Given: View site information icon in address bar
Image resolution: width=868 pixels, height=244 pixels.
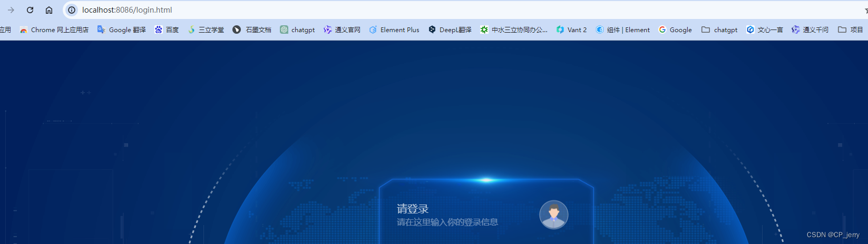Looking at the screenshot, I should pos(72,10).
